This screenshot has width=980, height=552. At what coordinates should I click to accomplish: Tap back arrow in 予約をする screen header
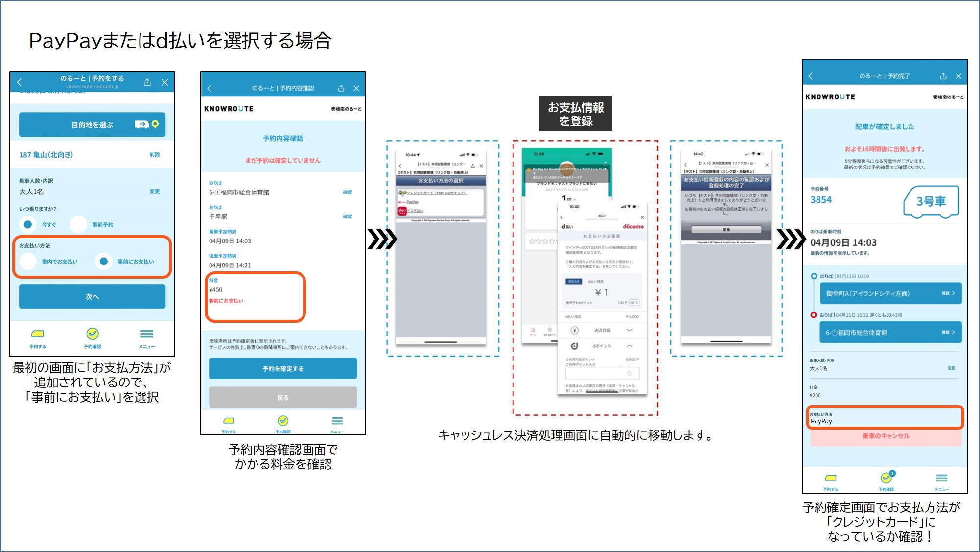[x=20, y=82]
